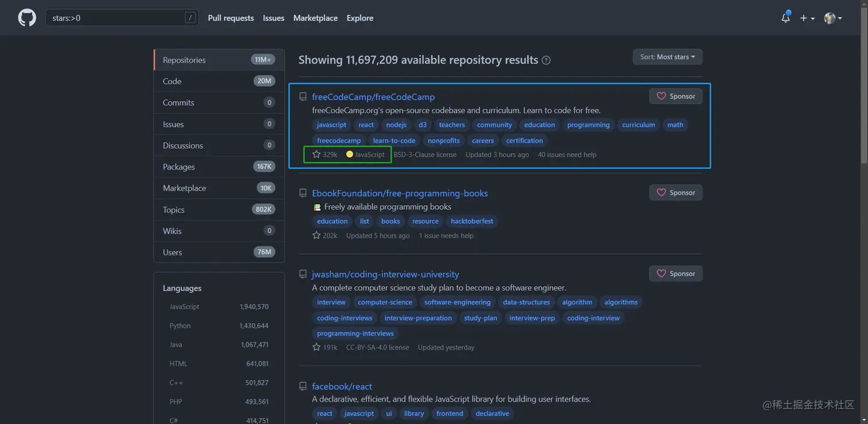
Task: Select Users results in sidebar
Action: pyautogui.click(x=219, y=252)
